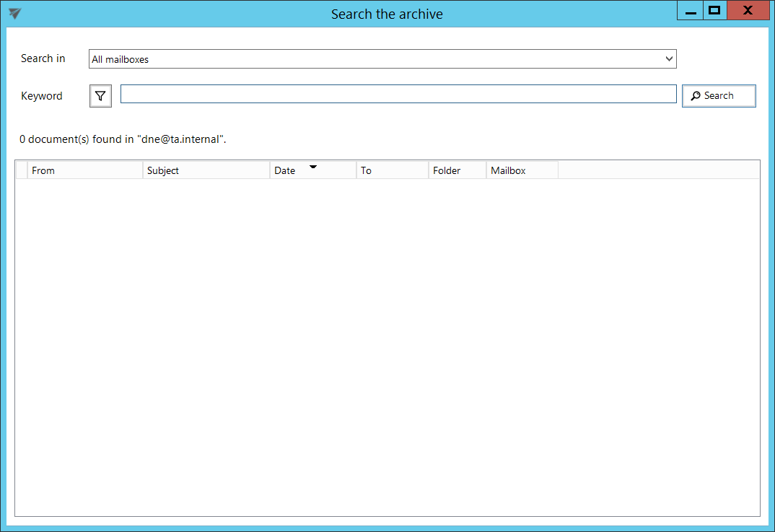Click the narrow blank first column header
The image size is (775, 532).
[x=22, y=170]
